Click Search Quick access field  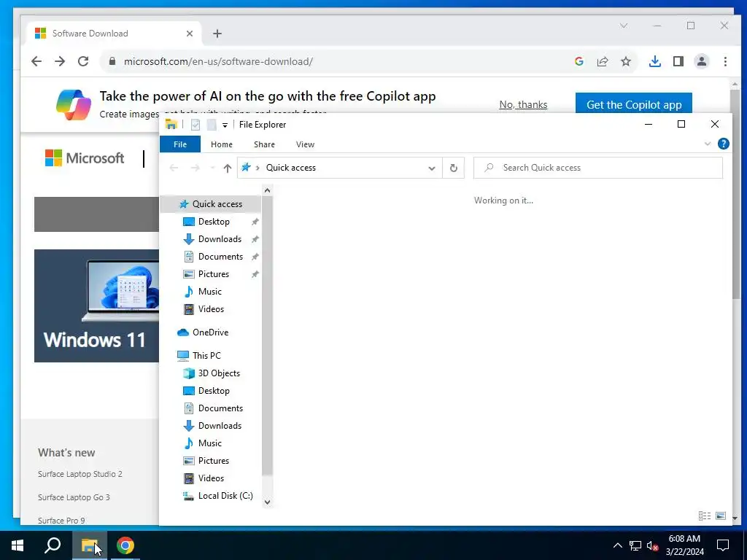[x=598, y=168]
